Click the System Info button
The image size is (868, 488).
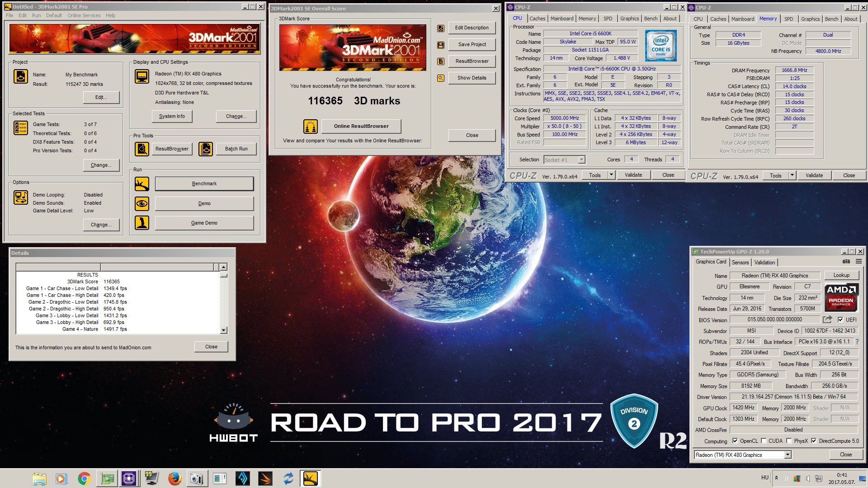tap(172, 117)
